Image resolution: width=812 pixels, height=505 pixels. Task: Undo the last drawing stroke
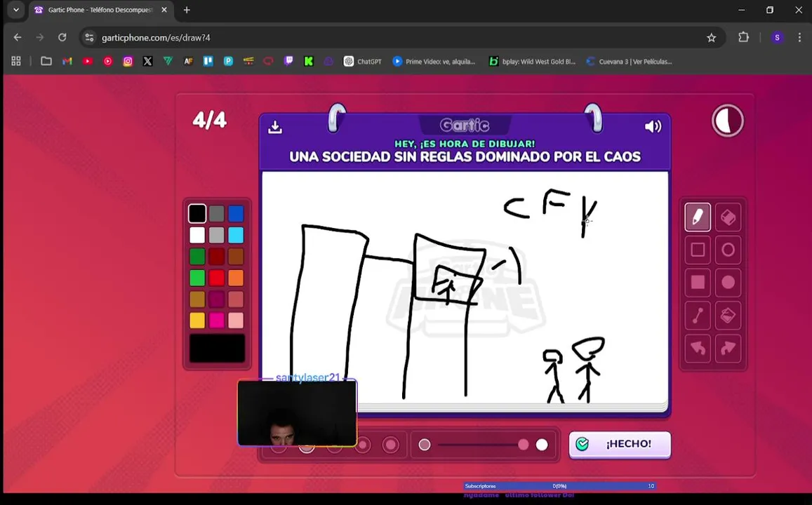point(698,348)
